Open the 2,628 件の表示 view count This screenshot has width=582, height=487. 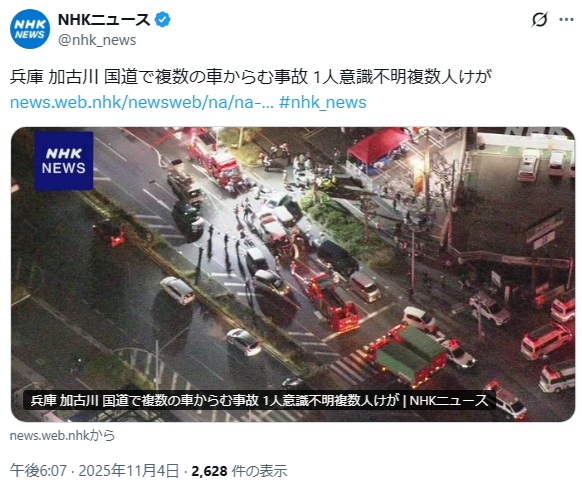pos(239,471)
